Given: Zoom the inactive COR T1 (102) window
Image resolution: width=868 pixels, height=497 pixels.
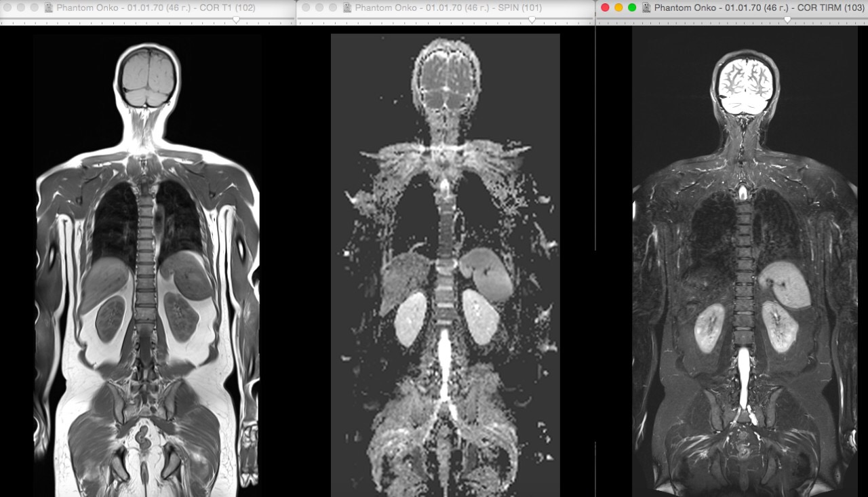Looking at the screenshot, I should pos(35,7).
